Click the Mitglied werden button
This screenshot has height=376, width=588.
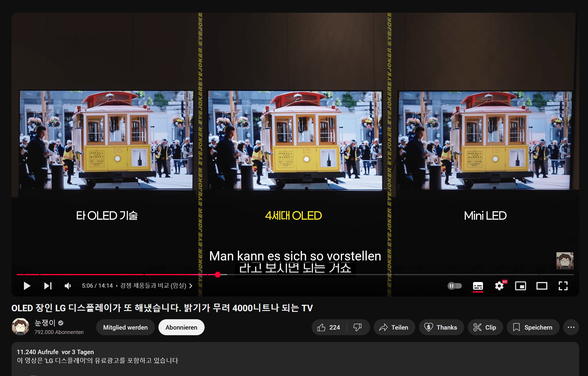[125, 328]
